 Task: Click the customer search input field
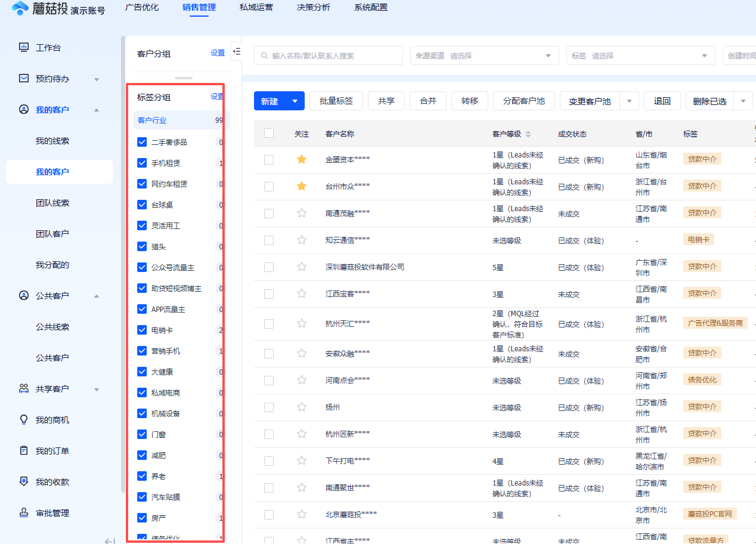(328, 55)
